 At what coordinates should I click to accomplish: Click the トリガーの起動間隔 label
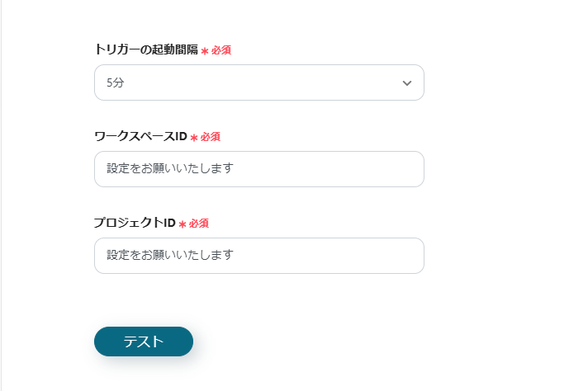146,49
